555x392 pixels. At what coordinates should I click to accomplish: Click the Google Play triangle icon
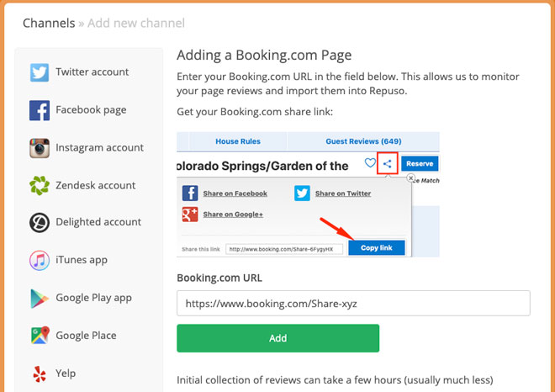[40, 298]
